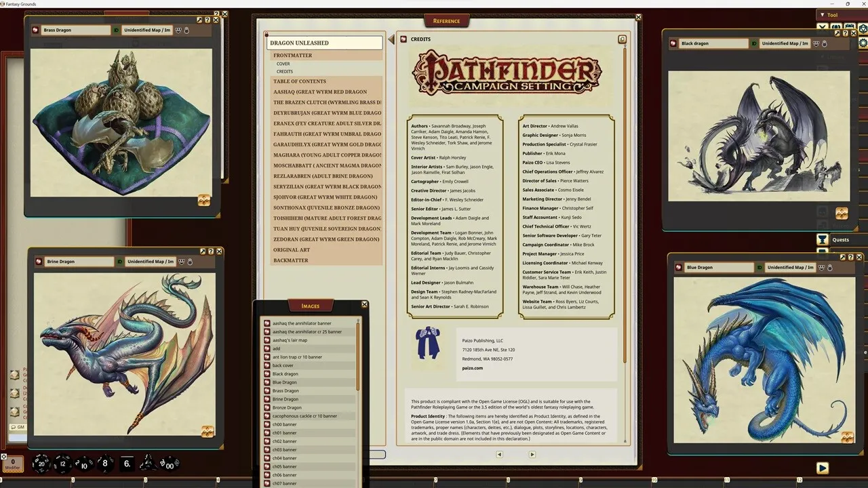Open 'cacophonous cackle cr 10 banner' image
This screenshot has height=488, width=868.
click(309, 416)
